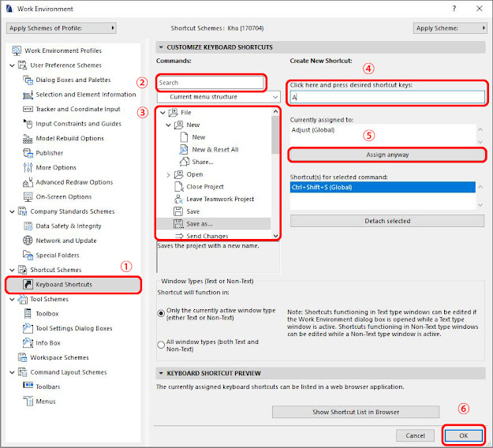Select Tracker and Coordinate Input icon
Image resolution: width=493 pixels, height=448 pixels.
coord(28,109)
